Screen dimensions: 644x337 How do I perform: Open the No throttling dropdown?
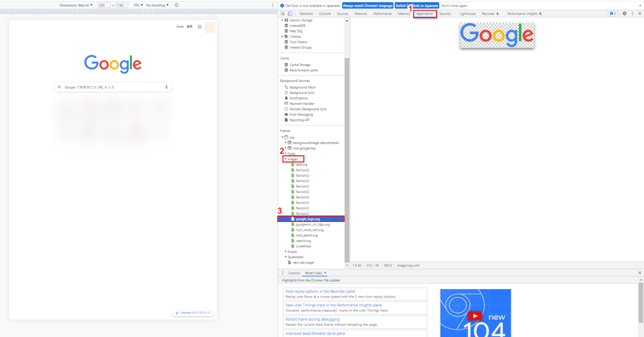[x=157, y=5]
